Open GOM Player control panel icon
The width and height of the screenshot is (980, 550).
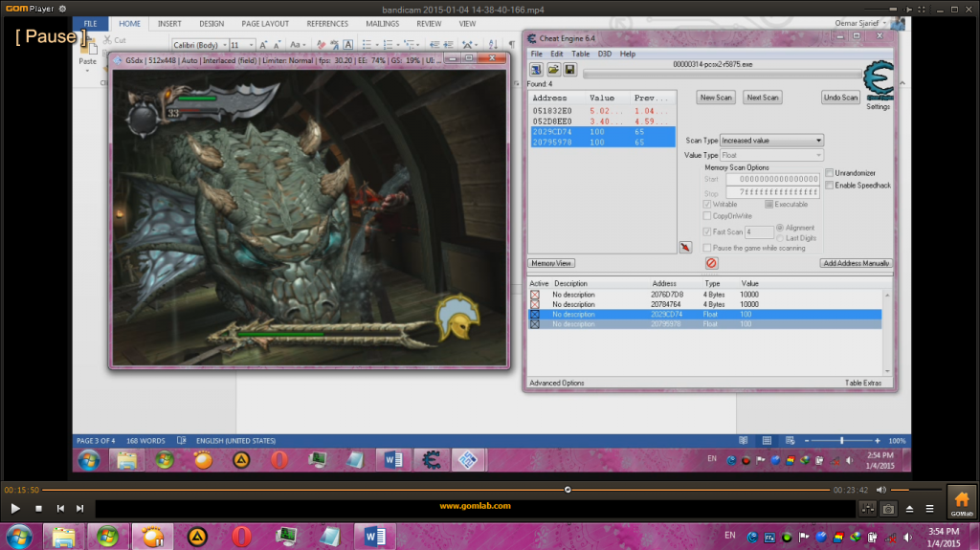point(867,510)
